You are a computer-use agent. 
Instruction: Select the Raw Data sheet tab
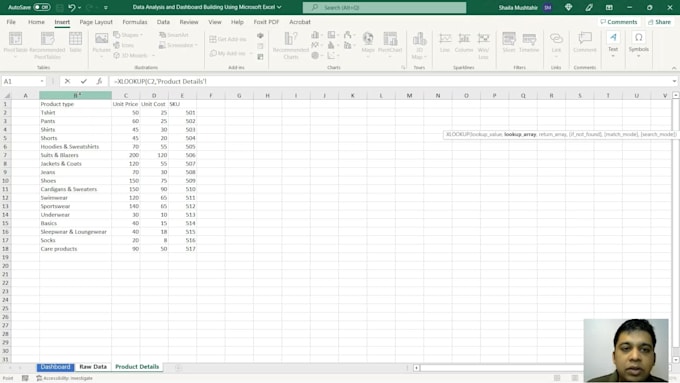click(x=93, y=367)
